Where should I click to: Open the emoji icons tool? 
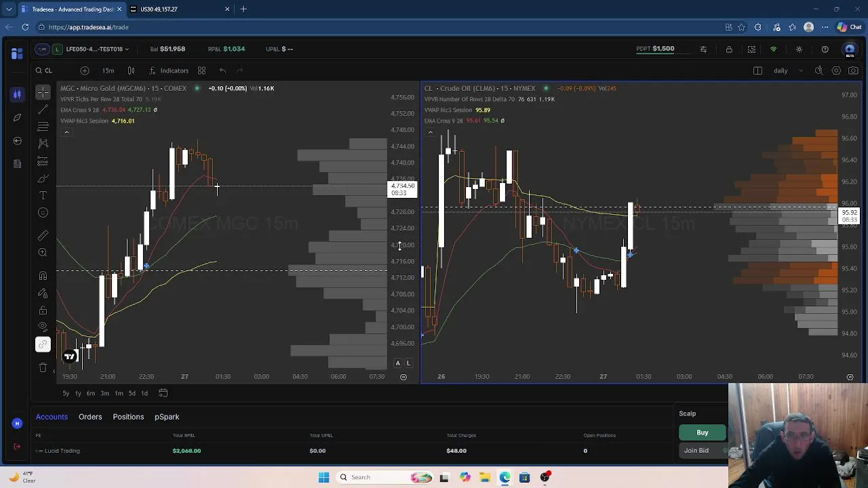(43, 213)
